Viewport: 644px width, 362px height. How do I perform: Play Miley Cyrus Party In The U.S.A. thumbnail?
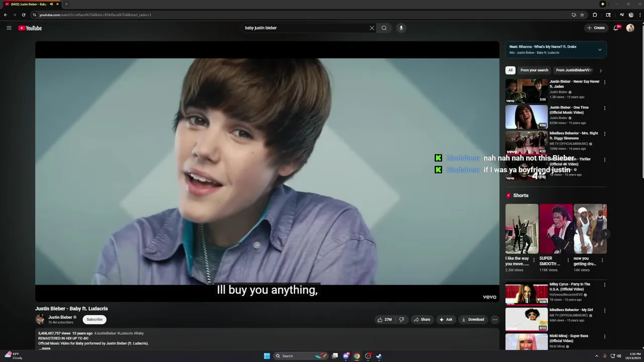[x=526, y=294]
